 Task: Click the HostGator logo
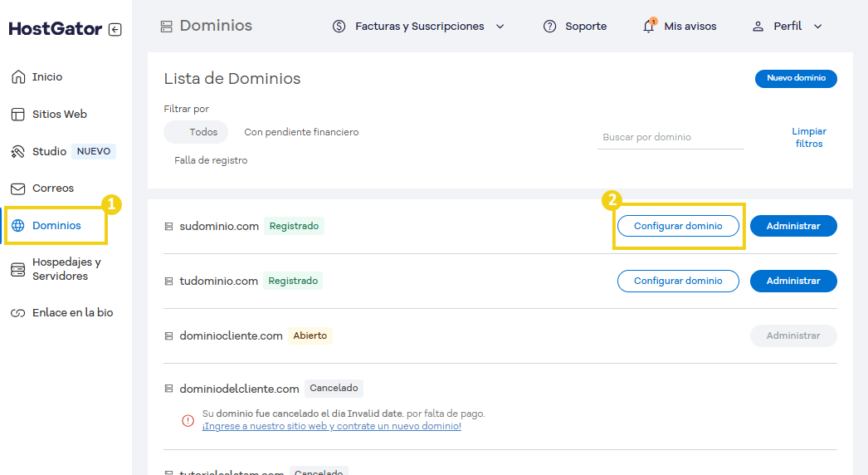[x=56, y=29]
